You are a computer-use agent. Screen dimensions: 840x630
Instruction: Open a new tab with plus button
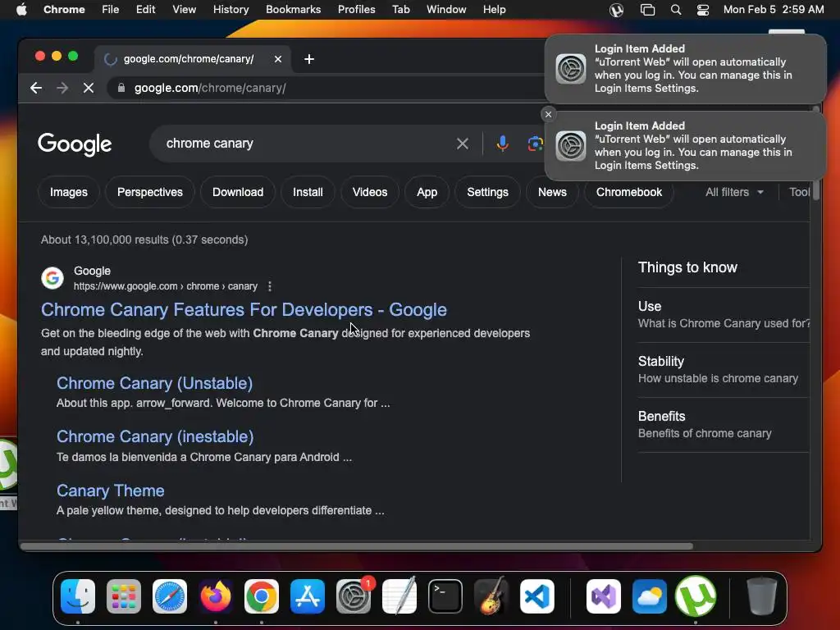(x=309, y=59)
